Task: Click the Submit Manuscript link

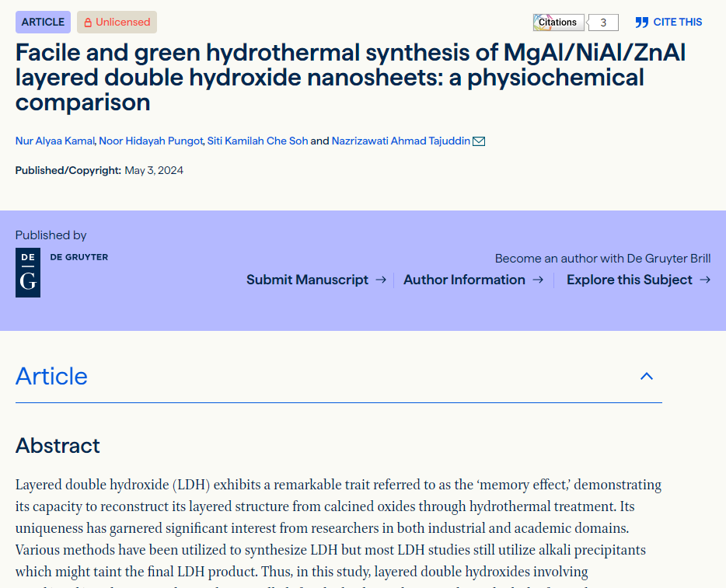Action: pyautogui.click(x=307, y=280)
